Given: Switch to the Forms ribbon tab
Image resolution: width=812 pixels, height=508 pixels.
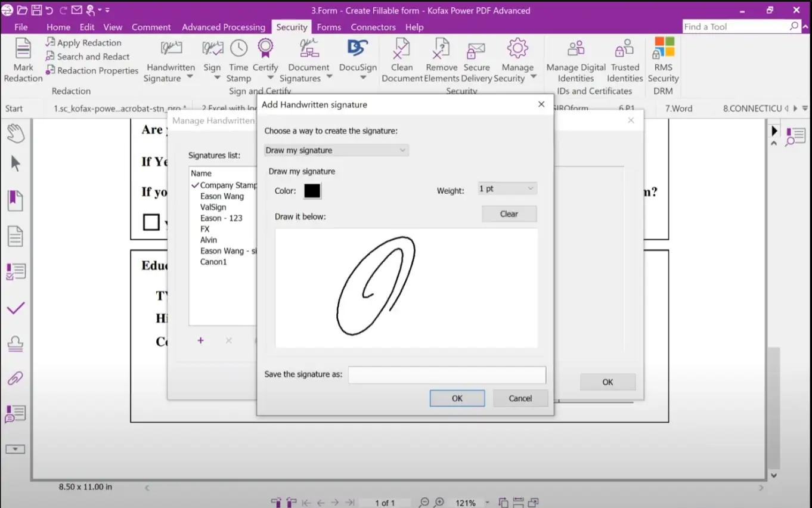Looking at the screenshot, I should coord(328,27).
